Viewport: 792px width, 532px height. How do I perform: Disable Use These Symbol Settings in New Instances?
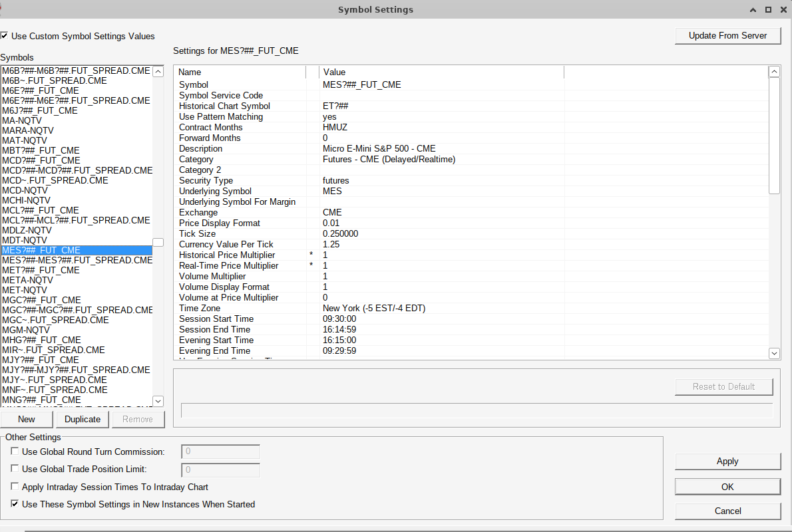click(x=15, y=504)
